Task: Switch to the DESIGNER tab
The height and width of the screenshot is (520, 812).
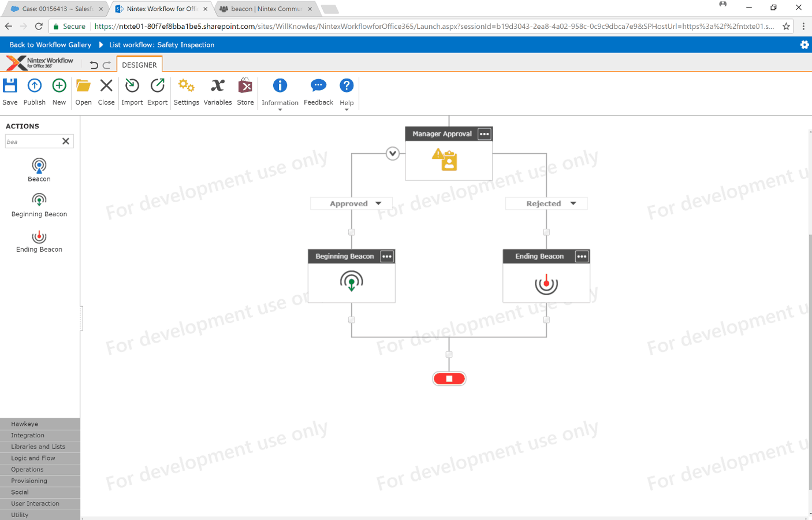Action: [139, 65]
